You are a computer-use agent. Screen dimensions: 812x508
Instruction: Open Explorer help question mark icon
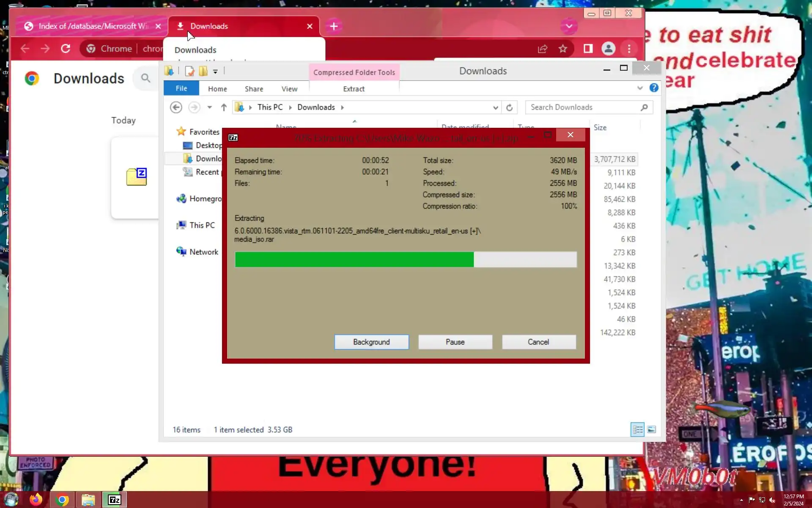click(x=654, y=88)
